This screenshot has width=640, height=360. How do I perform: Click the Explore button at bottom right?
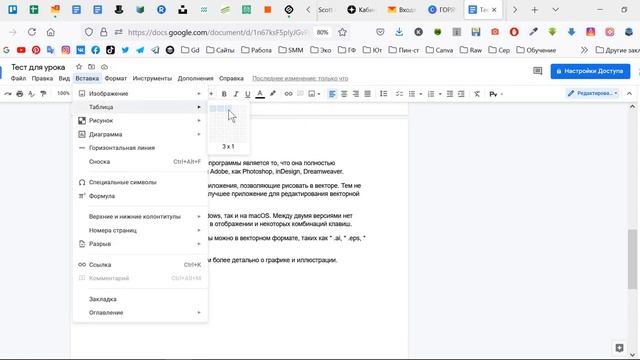tap(619, 347)
